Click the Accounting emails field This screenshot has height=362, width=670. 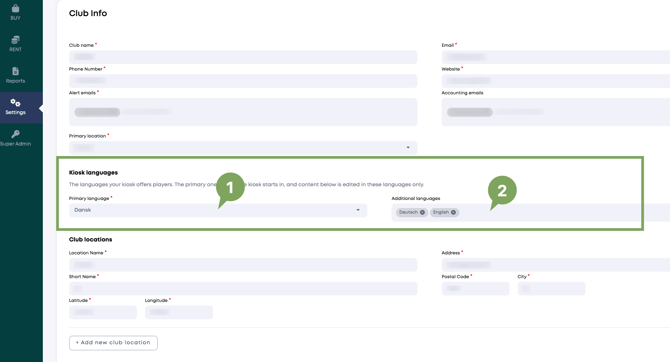[x=555, y=112]
